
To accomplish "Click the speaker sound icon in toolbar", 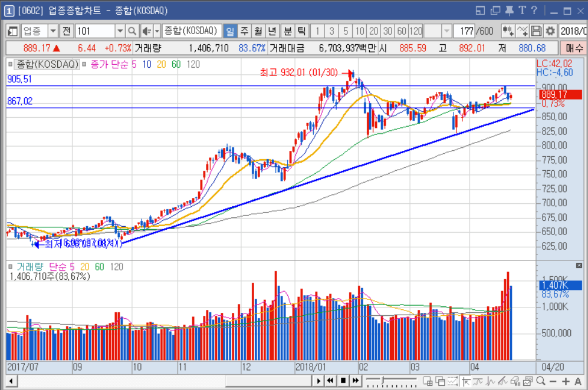I will click(x=146, y=31).
